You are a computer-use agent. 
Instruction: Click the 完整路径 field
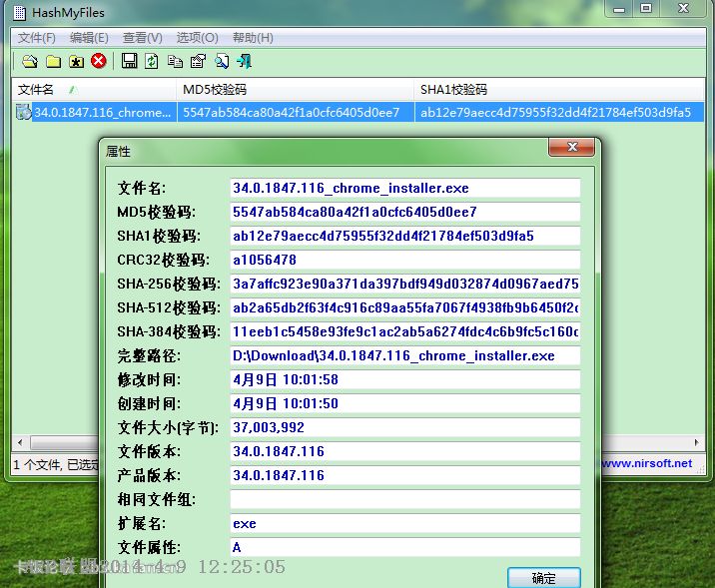click(404, 356)
